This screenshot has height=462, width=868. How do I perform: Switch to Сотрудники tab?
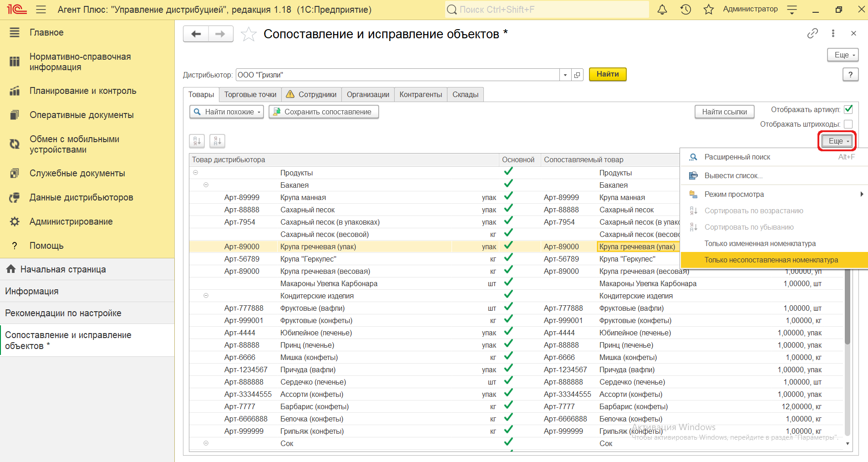coord(311,95)
